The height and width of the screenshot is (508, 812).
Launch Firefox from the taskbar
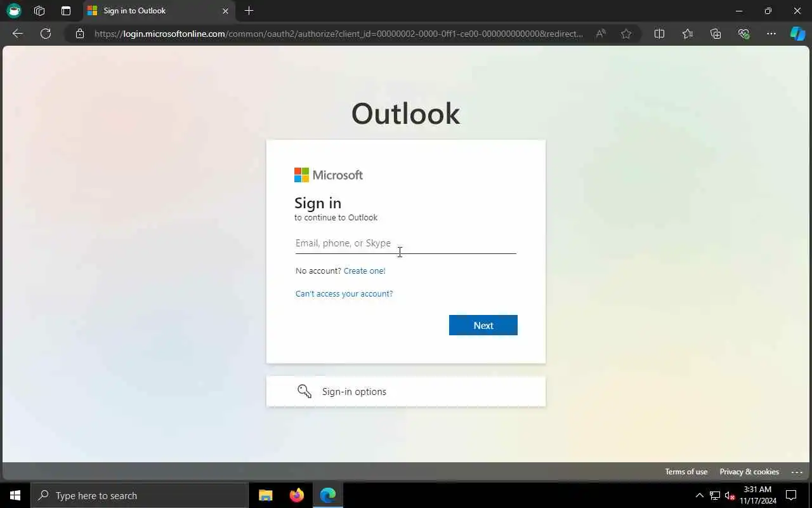coord(297,495)
